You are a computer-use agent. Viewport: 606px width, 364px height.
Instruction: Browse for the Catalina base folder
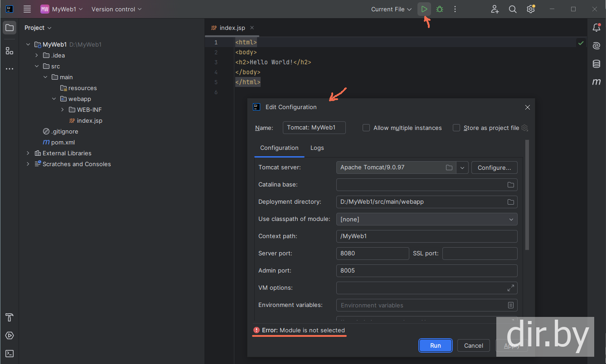tap(510, 185)
